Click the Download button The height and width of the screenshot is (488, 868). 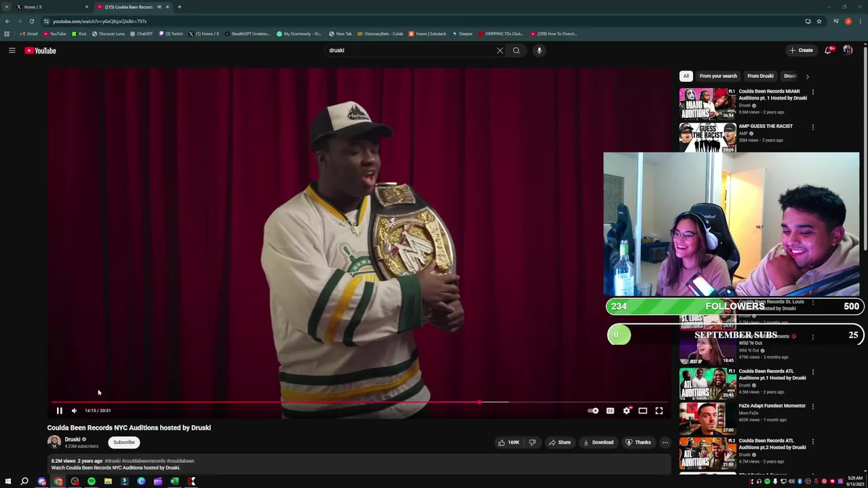click(598, 443)
